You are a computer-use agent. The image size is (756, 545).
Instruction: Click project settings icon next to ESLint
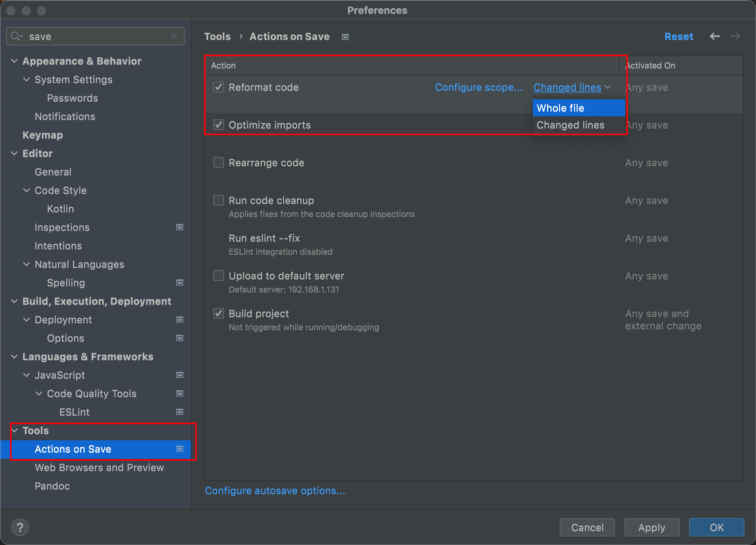click(180, 412)
